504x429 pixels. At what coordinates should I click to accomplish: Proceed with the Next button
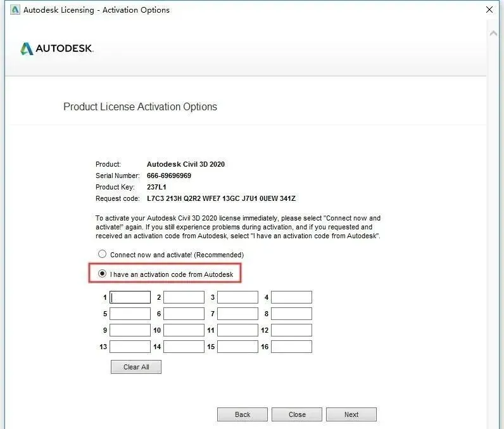(x=351, y=414)
